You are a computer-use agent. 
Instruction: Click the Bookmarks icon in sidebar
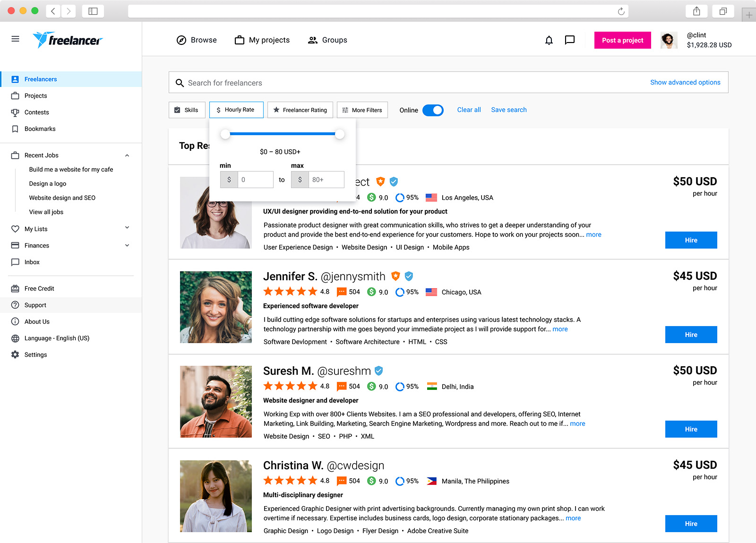15,129
